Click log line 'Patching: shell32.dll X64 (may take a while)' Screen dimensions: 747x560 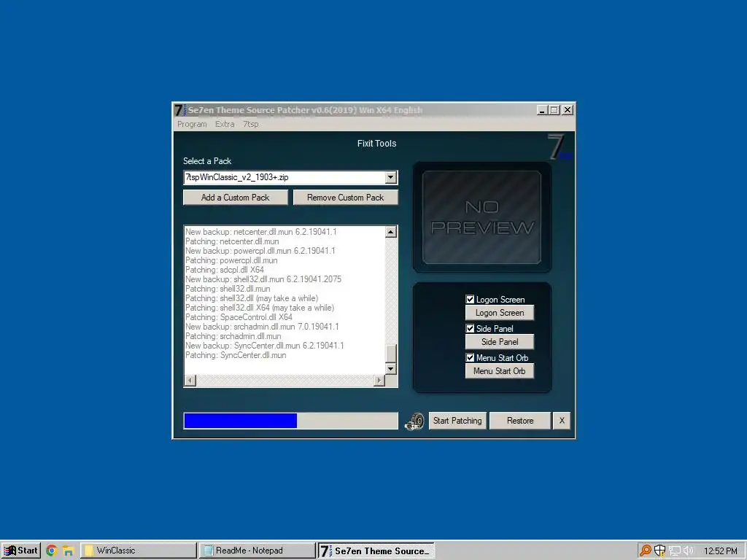260,308
